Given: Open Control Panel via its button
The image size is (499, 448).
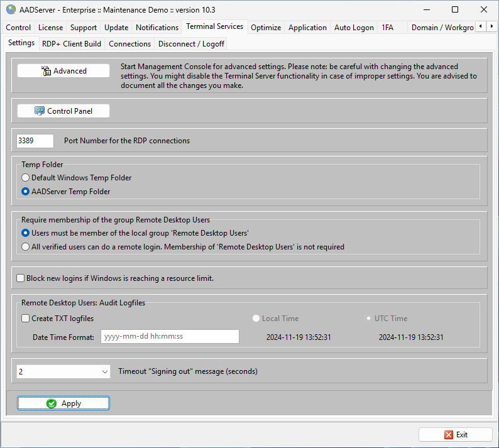Looking at the screenshot, I should [63, 111].
